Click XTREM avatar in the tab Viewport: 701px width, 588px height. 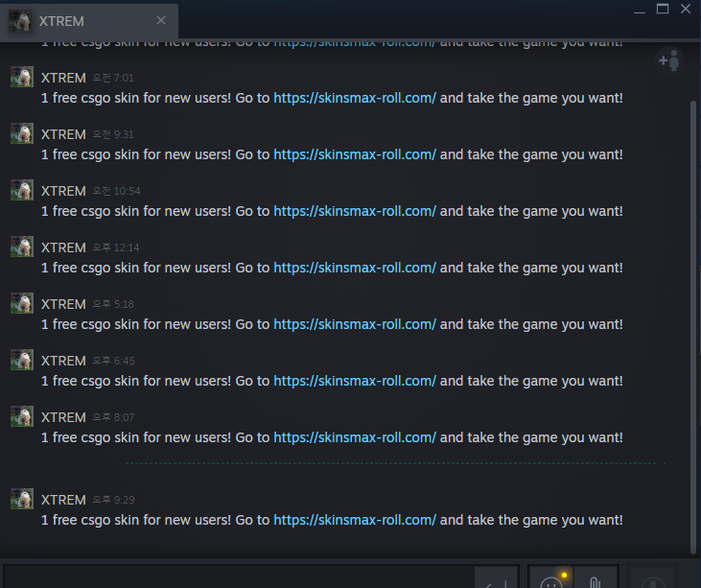[x=20, y=21]
